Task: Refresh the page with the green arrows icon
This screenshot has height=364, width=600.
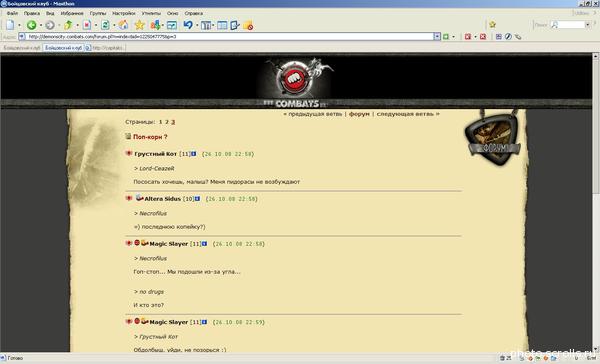Action: pos(105,25)
